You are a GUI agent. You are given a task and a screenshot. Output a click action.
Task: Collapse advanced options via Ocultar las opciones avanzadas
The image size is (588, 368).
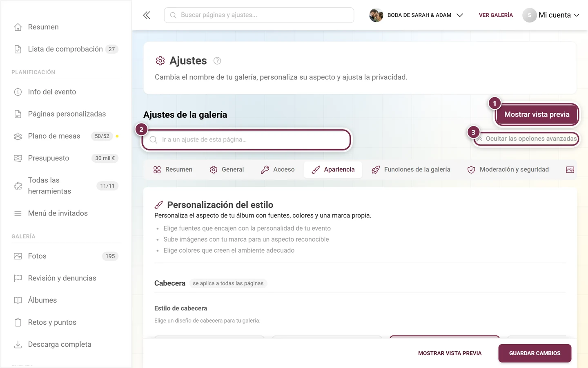point(527,139)
